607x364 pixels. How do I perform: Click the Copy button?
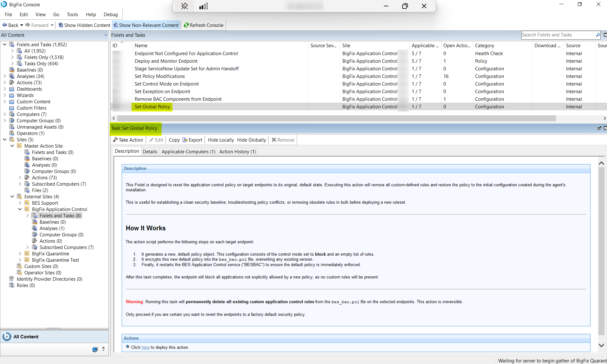point(174,140)
